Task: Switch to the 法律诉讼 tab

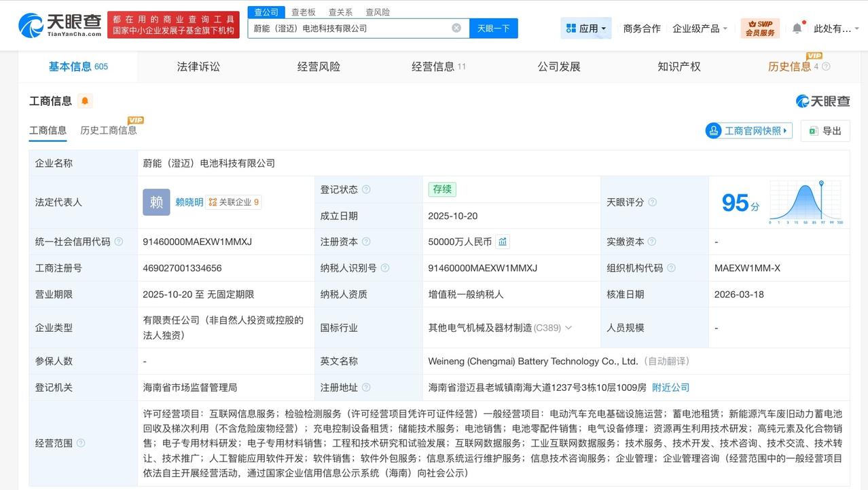Action: pos(198,66)
